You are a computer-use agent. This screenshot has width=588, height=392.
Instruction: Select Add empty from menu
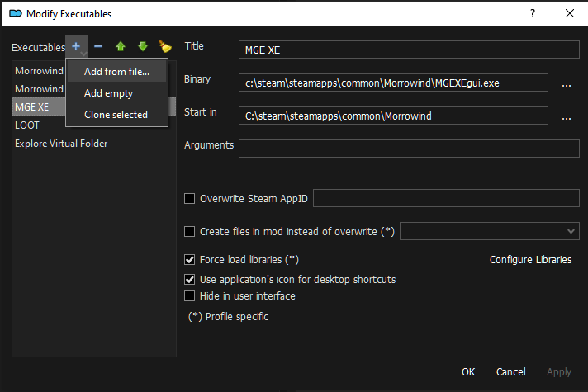(x=108, y=93)
